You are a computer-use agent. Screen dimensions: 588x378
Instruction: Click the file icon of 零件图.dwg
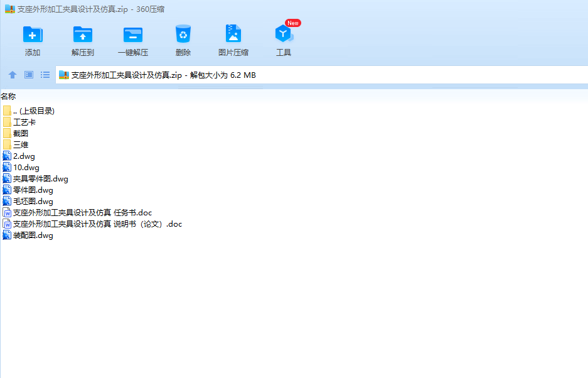(7, 190)
